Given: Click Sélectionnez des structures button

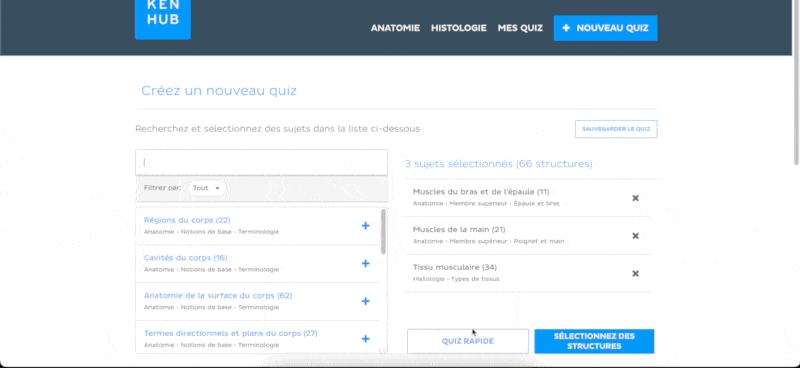Looking at the screenshot, I should (594, 341).
